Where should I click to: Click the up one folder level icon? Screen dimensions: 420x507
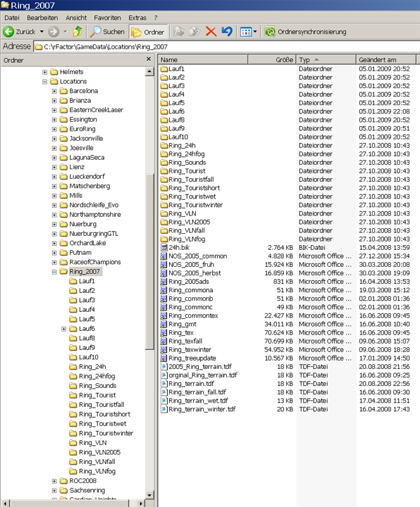pyautogui.click(x=77, y=31)
